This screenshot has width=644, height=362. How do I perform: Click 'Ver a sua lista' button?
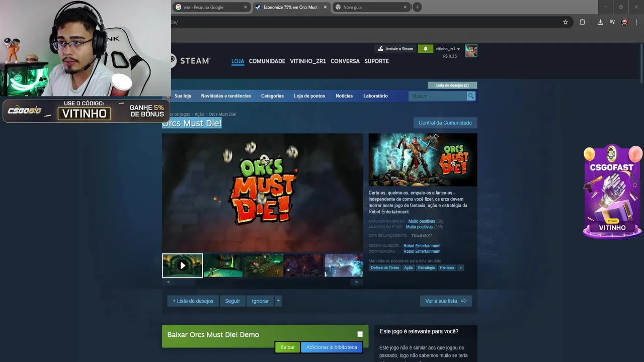point(446,301)
